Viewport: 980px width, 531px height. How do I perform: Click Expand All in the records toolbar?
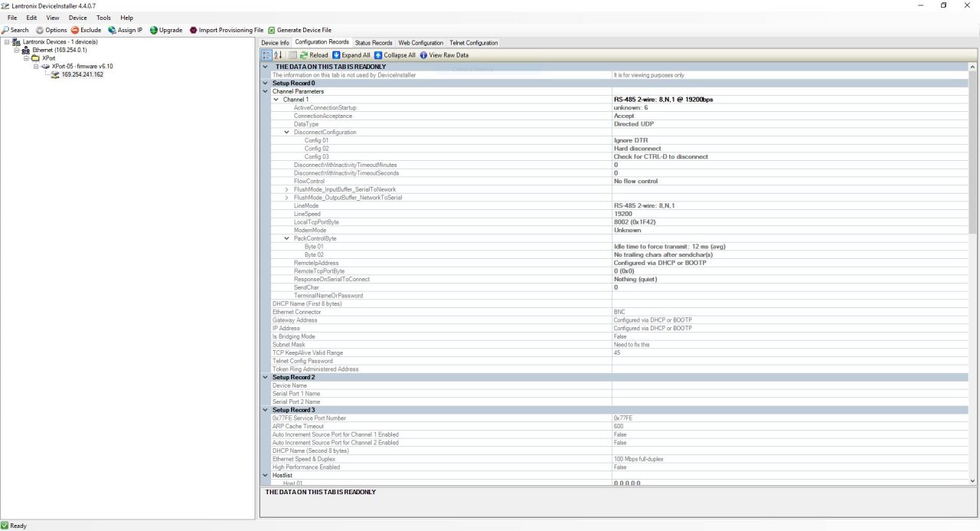pyautogui.click(x=351, y=55)
